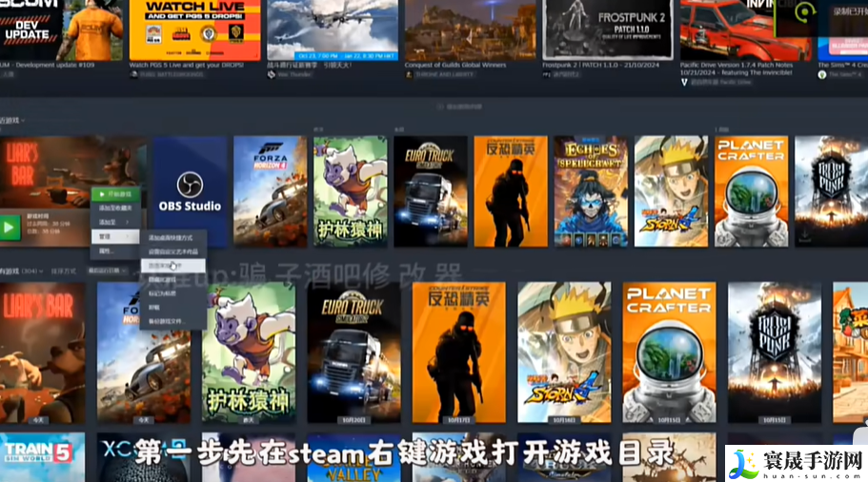The height and width of the screenshot is (482, 868).
Task: Click 浏览本地文件 in the submenu
Action: click(172, 266)
